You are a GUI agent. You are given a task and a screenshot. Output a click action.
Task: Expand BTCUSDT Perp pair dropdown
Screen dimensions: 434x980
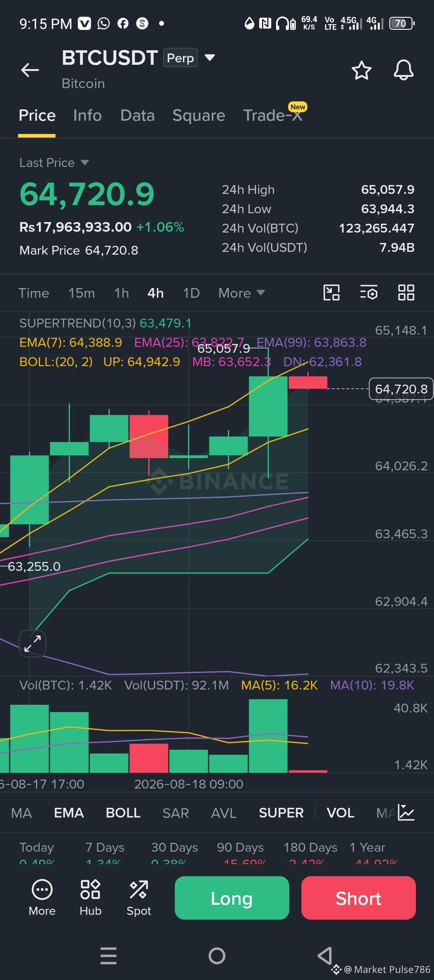pos(210,58)
